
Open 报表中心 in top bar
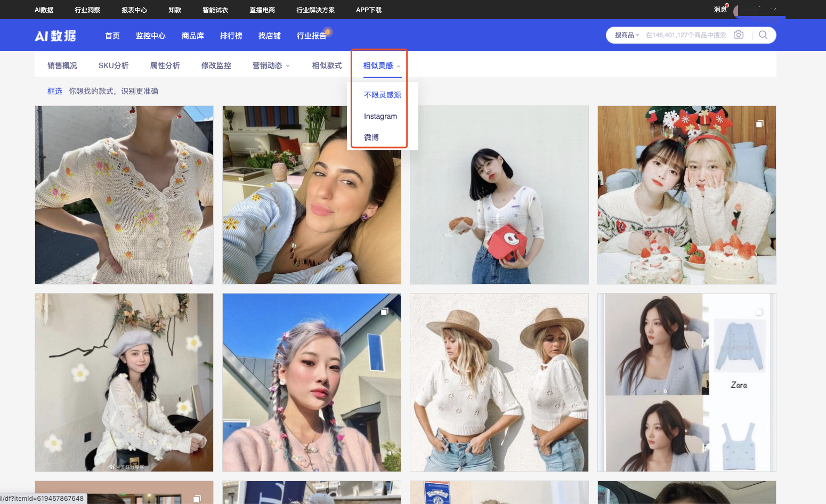pyautogui.click(x=134, y=10)
